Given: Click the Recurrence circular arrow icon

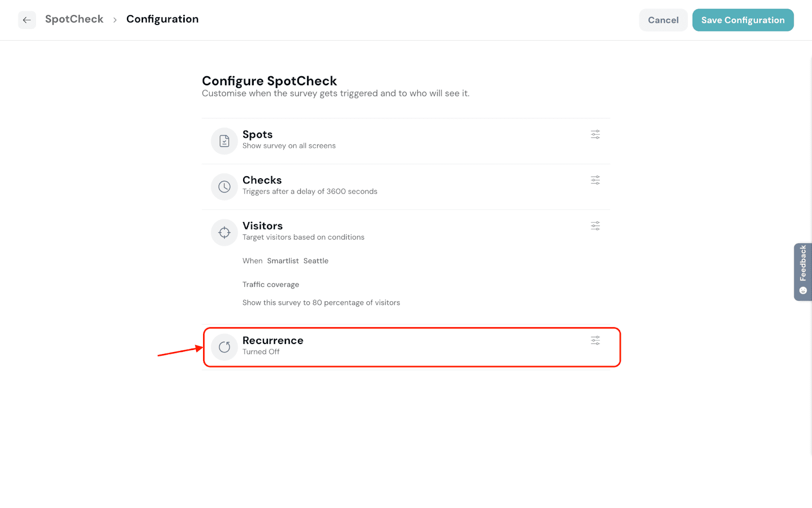Looking at the screenshot, I should click(224, 347).
